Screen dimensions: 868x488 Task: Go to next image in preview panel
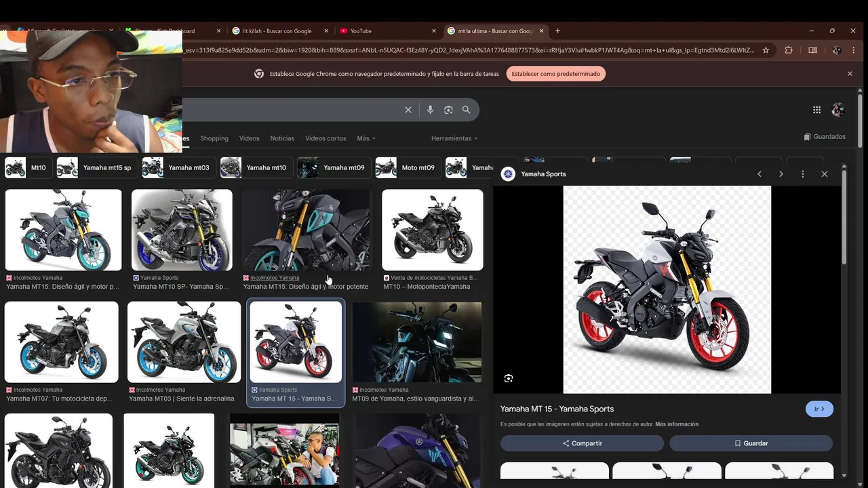pyautogui.click(x=781, y=174)
